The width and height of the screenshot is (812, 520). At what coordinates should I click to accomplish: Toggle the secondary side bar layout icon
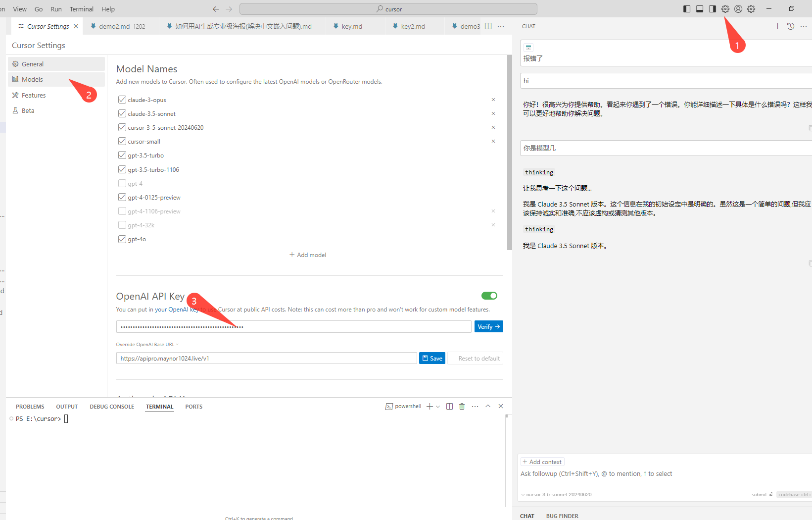coord(713,9)
